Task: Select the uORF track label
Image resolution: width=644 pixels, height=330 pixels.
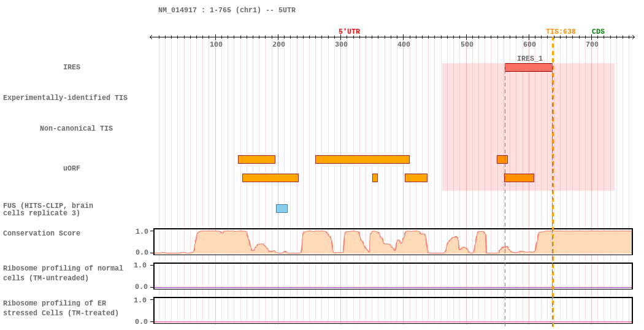Action: 72,169
